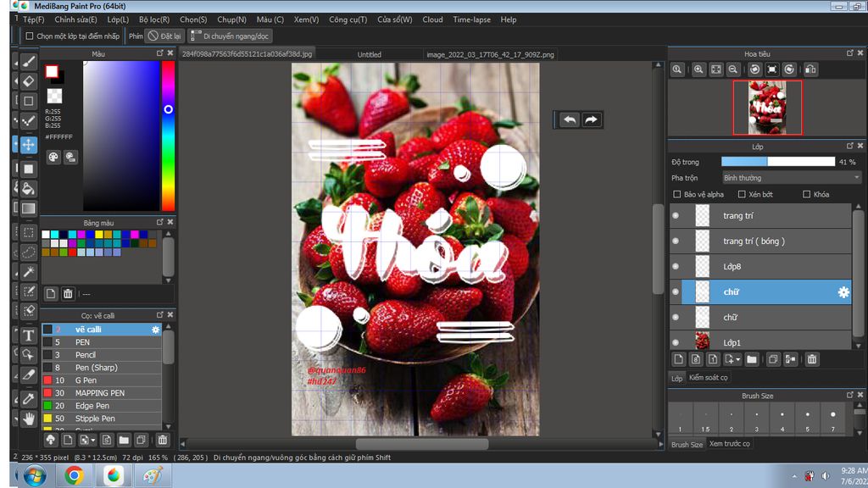Switch to the Xem trước cọ tab
Image resolution: width=868 pixels, height=488 pixels.
pos(730,444)
